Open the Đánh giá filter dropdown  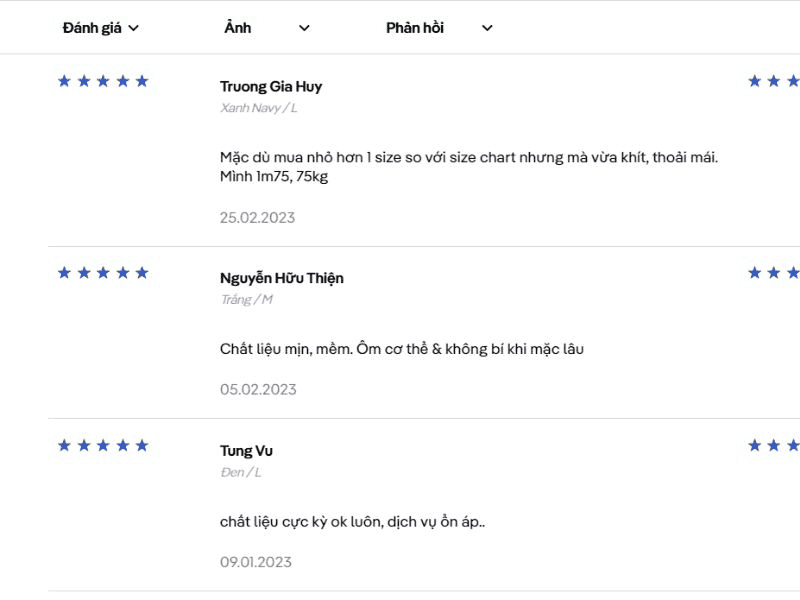pos(101,28)
